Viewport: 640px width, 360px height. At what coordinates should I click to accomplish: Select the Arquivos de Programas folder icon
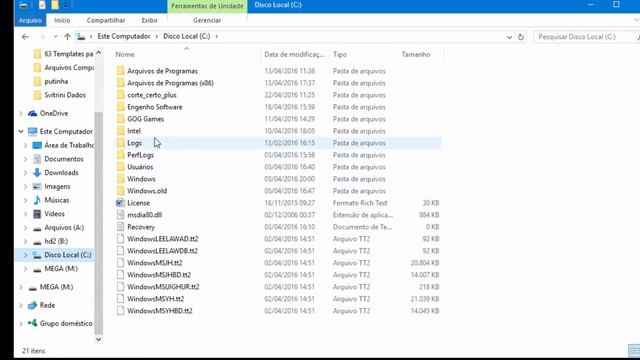click(120, 71)
